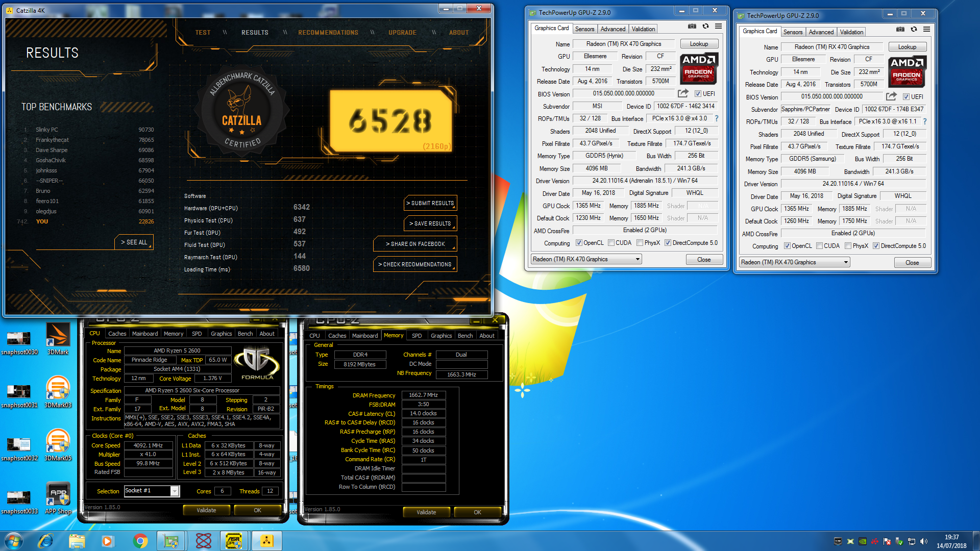Image resolution: width=980 pixels, height=551 pixels.
Task: Toggle CUDA checkbox in MSI GPU-Z window
Action: click(611, 243)
